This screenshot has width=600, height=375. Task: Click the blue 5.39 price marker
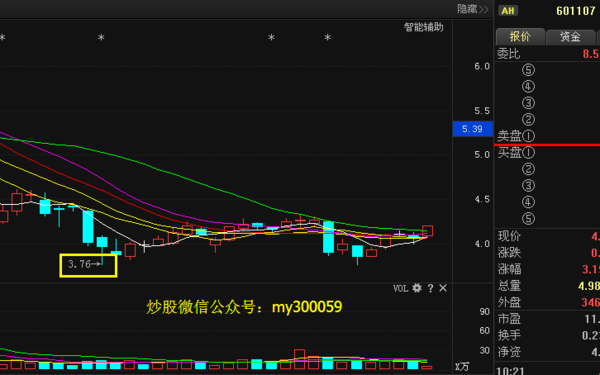[473, 129]
